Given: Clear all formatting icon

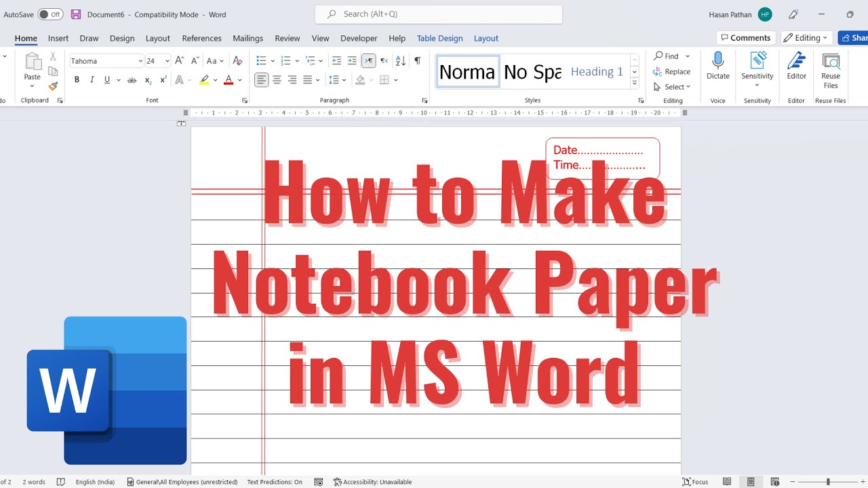Looking at the screenshot, I should point(237,61).
